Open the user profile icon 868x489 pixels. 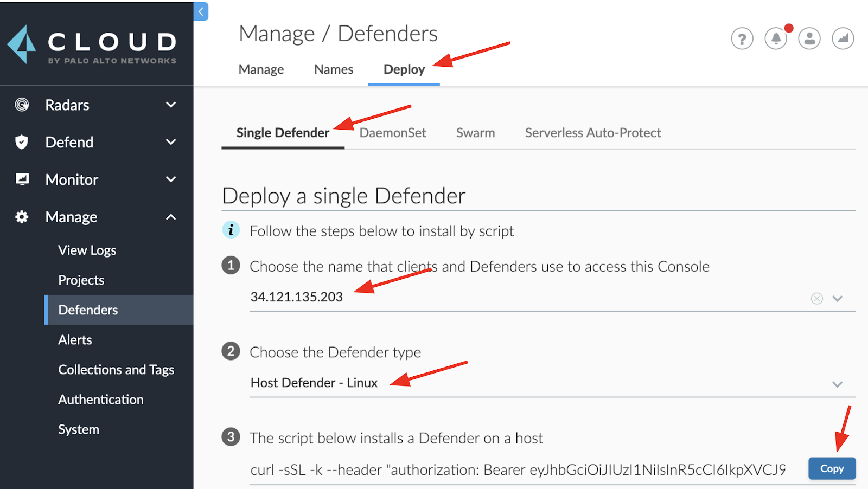coord(809,38)
